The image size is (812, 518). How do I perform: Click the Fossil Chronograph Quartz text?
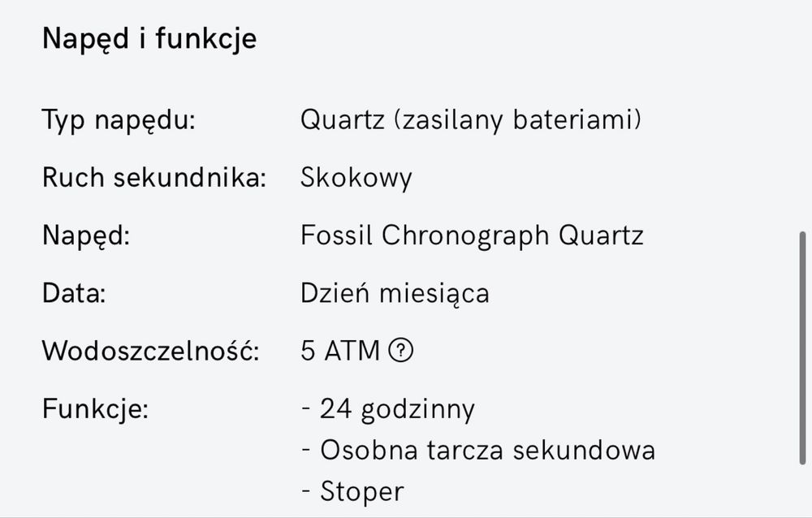472,235
